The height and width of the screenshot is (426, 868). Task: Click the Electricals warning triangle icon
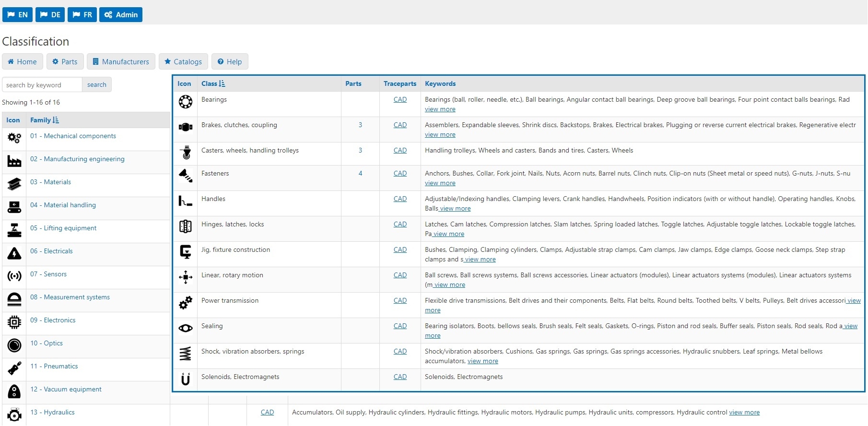point(14,253)
